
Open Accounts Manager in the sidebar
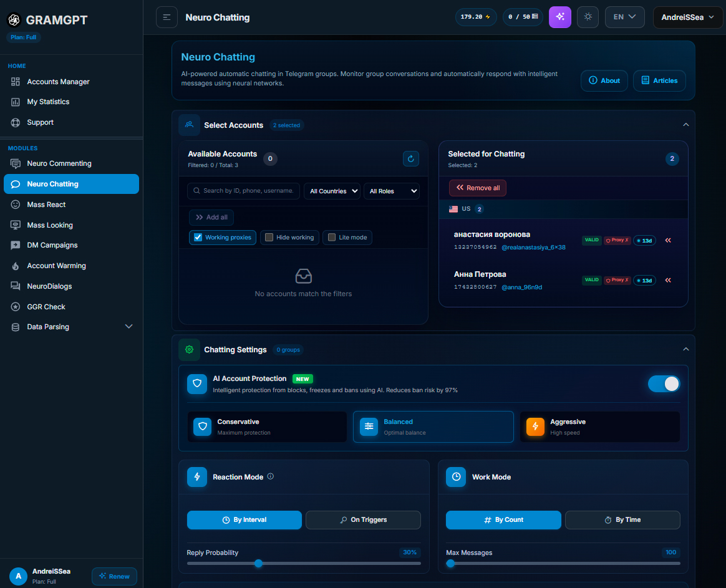click(x=71, y=82)
